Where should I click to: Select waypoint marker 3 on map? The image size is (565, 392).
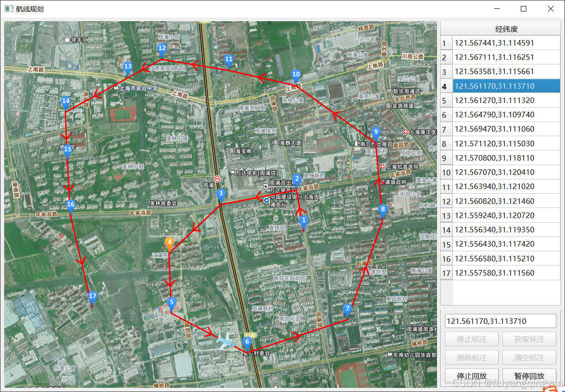(x=221, y=195)
